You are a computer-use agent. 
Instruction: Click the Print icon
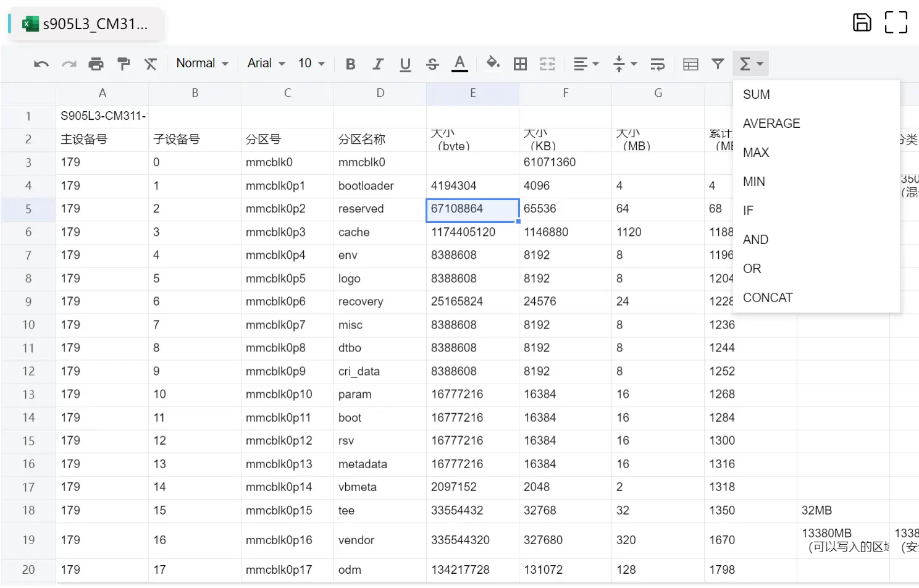[96, 64]
